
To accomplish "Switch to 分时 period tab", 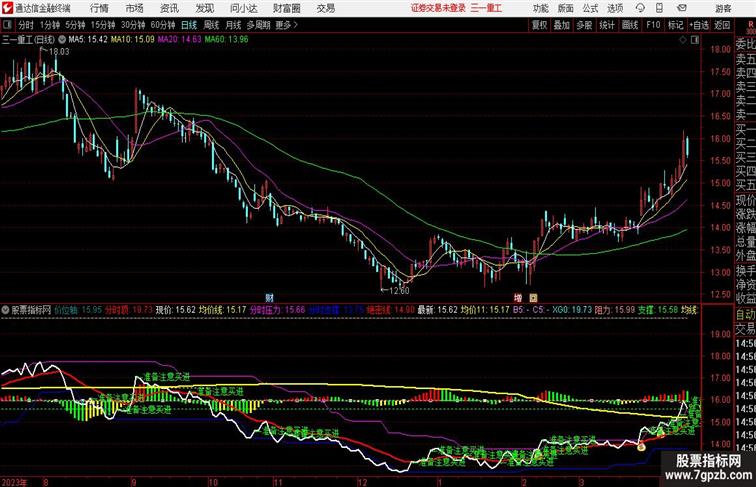I will click(x=26, y=25).
